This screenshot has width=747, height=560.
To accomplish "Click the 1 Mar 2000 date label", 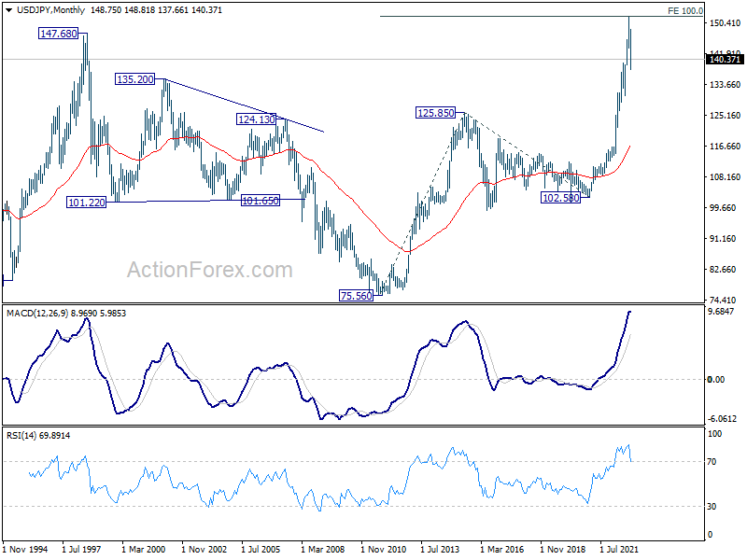I will coord(144,549).
